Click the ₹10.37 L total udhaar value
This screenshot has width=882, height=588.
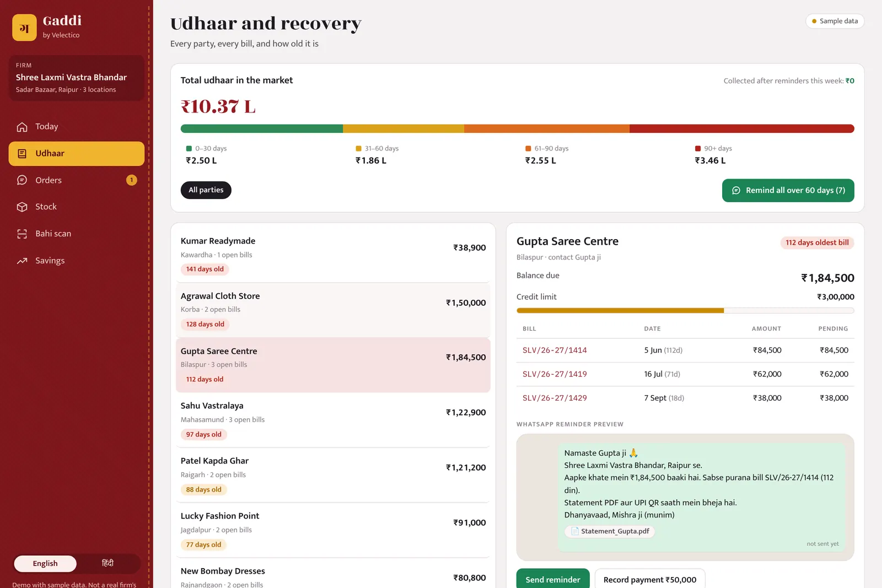(218, 106)
